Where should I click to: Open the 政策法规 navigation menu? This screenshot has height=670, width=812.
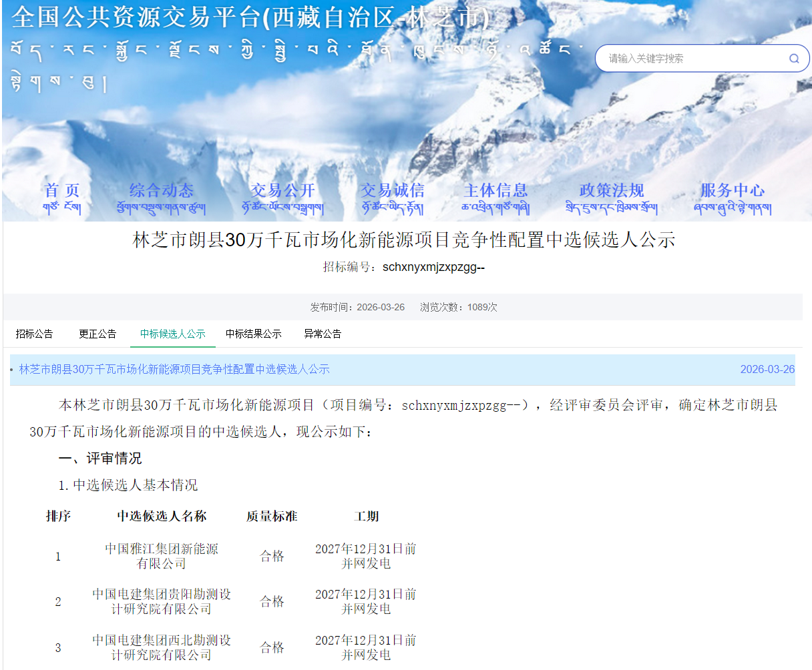click(612, 199)
